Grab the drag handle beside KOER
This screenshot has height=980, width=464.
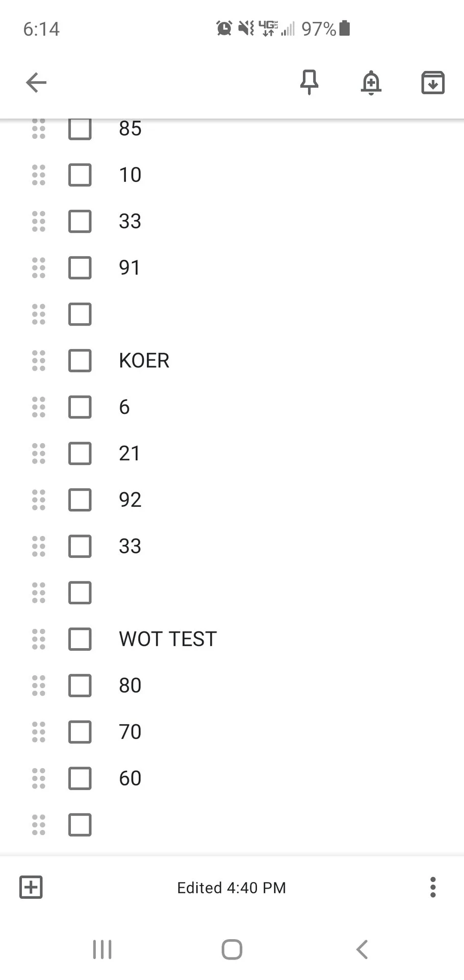point(39,361)
